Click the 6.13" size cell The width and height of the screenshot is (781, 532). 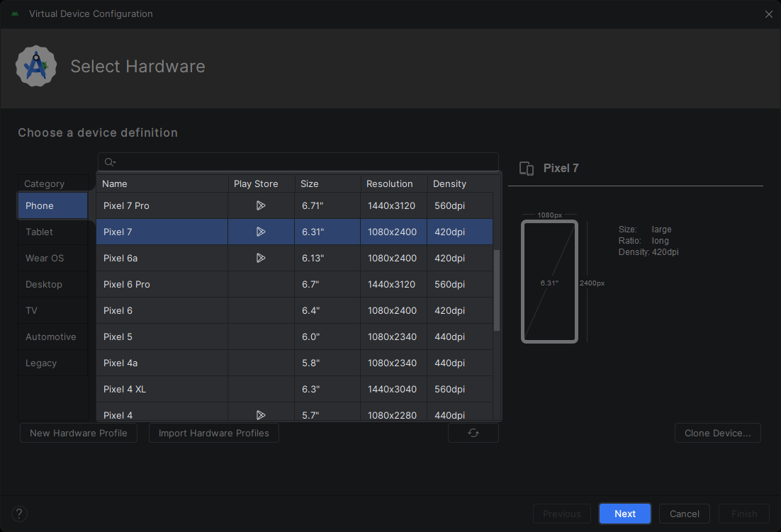point(327,258)
